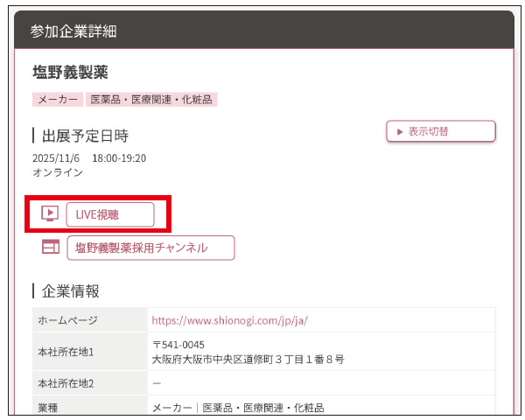Viewport: 525px width, 420px height.
Task: Click the 2025/11/6 18:00-19:20 schedule text
Action: point(89,158)
